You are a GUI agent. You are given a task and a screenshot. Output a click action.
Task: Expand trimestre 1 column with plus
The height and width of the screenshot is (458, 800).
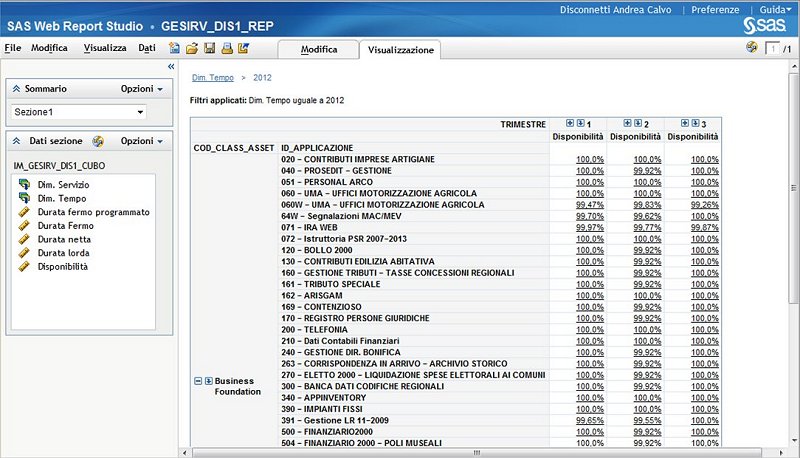click(570, 123)
